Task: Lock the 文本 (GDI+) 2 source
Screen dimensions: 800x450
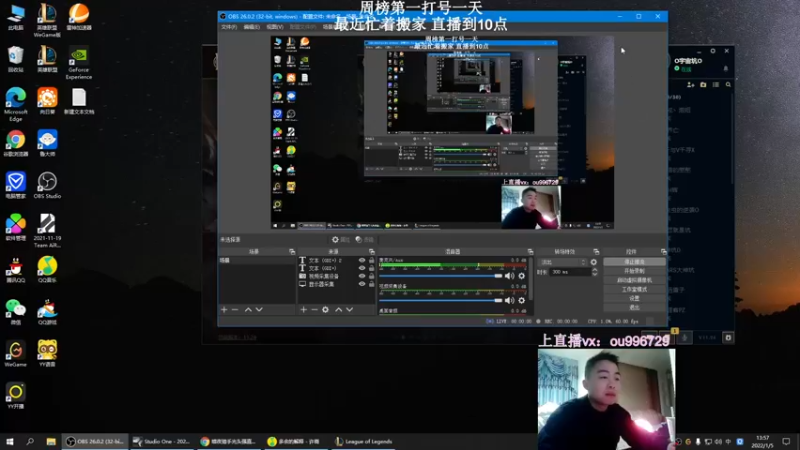Action: (x=371, y=260)
